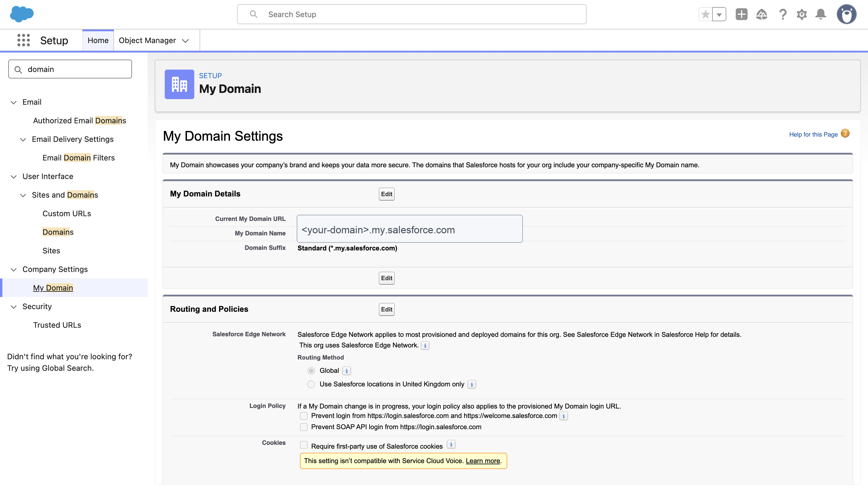Click the Edit button below Domain Suffix
Image resolution: width=868 pixels, height=492 pixels.
386,278
